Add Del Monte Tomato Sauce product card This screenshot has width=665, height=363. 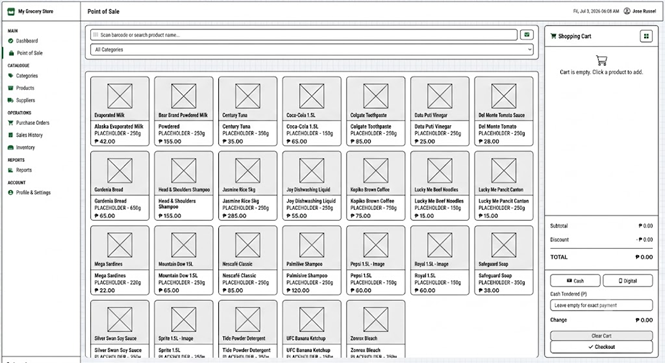click(504, 112)
